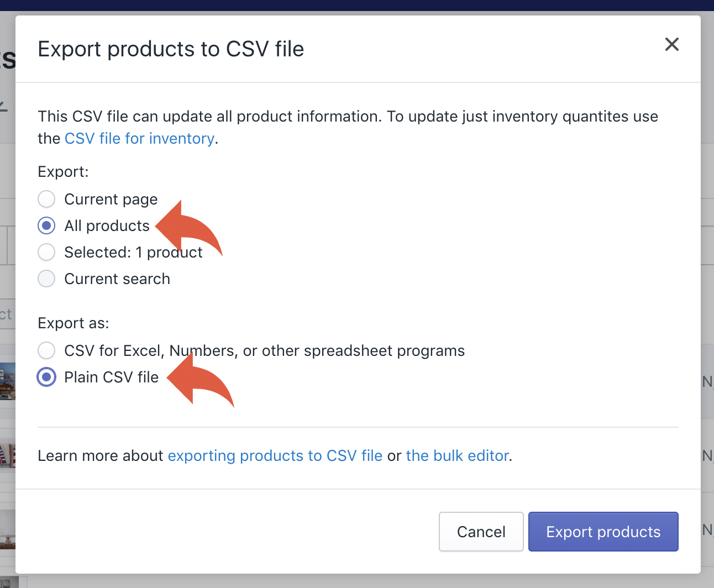Cancel the export dialog
Viewport: 714px width, 588px height.
pos(481,532)
